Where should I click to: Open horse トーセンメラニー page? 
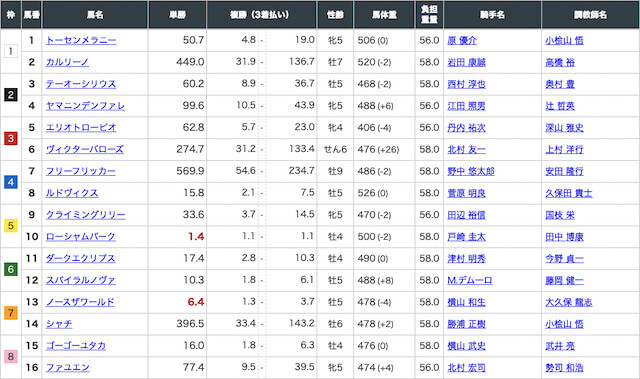[x=81, y=40]
